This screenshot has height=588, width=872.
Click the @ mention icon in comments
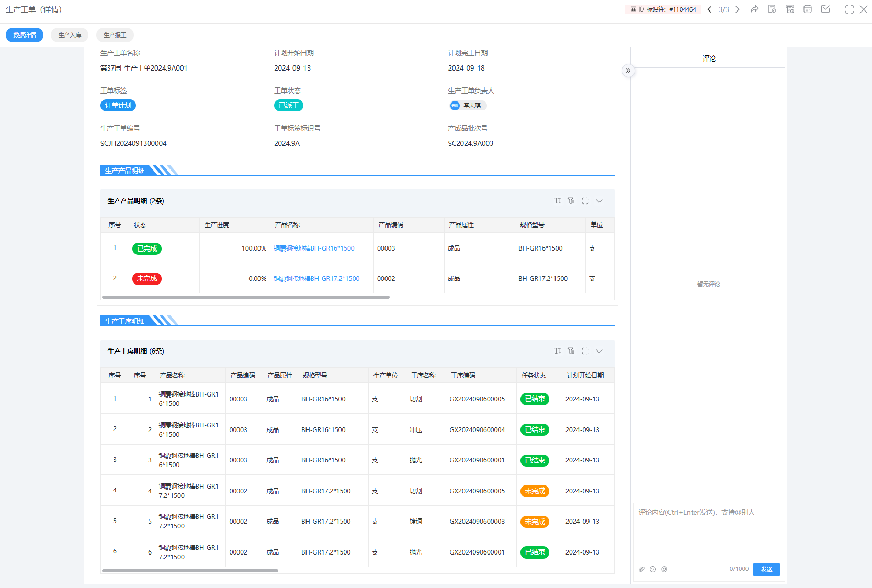pos(664,569)
